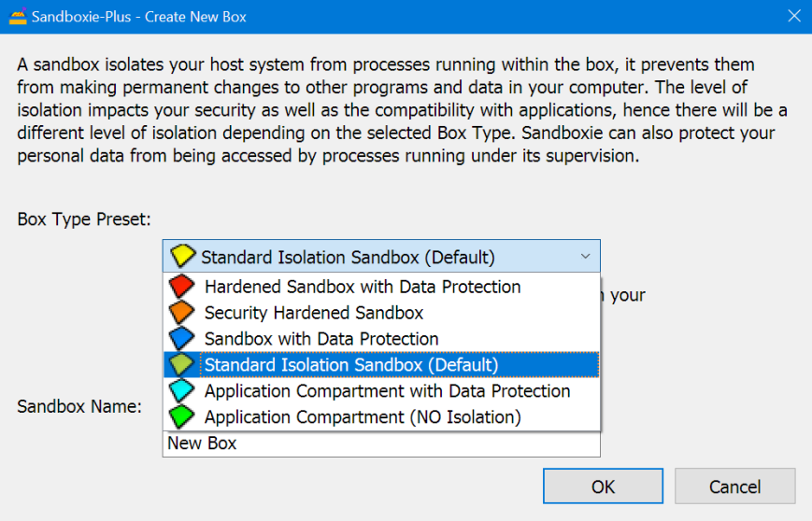Click the green Application Compartment icon
Screen dimensions: 812x521
coord(181,417)
